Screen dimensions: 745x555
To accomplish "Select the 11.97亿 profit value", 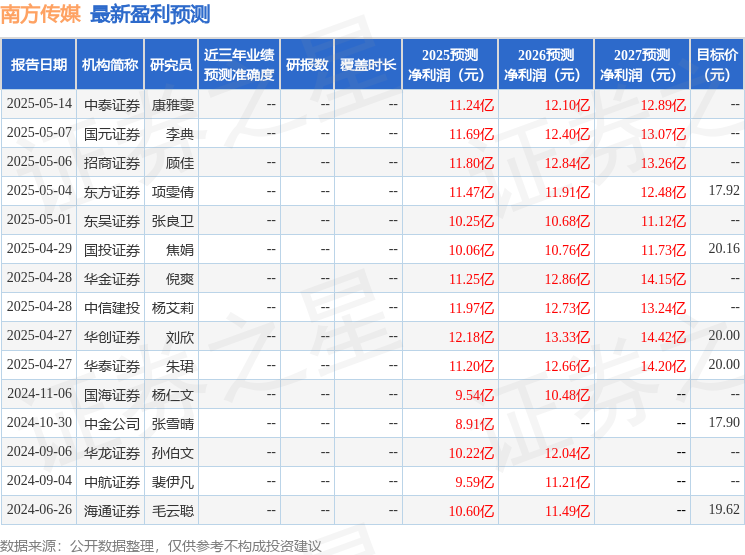I will click(471, 308).
